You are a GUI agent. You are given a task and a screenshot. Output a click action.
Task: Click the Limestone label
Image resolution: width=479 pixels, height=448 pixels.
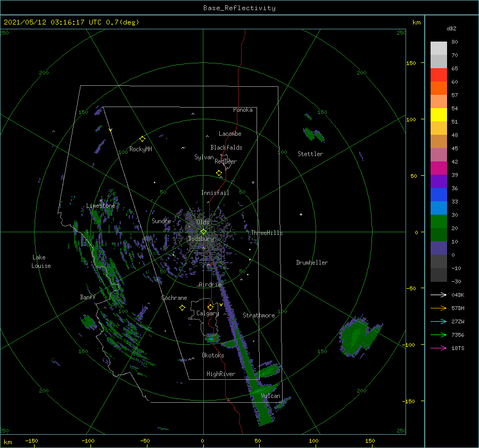pyautogui.click(x=101, y=206)
